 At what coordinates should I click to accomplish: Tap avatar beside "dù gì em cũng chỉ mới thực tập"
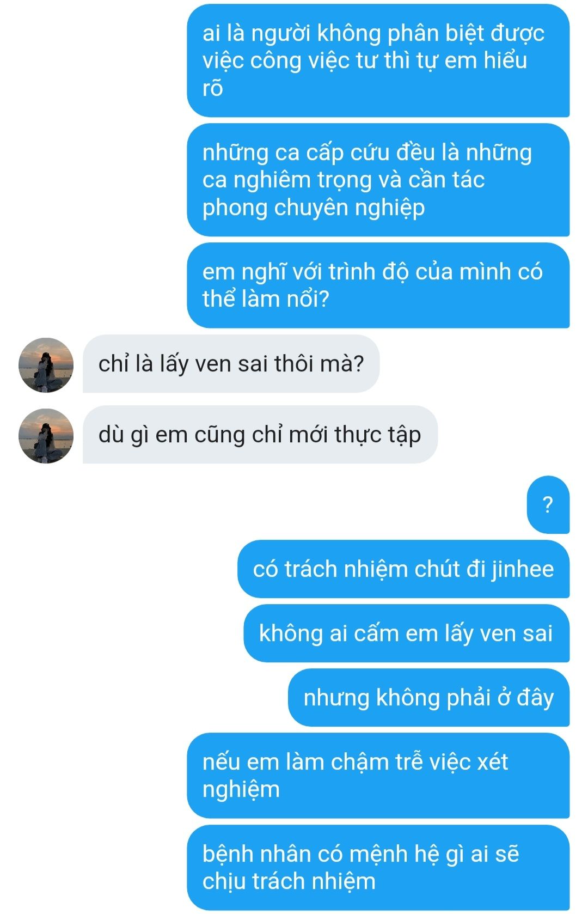pos(46,436)
